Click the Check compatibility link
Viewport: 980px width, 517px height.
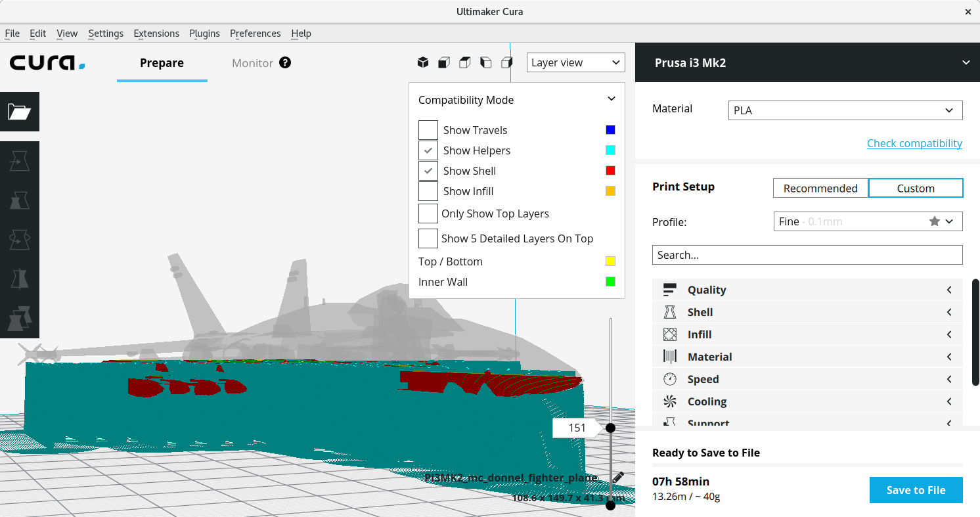(914, 143)
